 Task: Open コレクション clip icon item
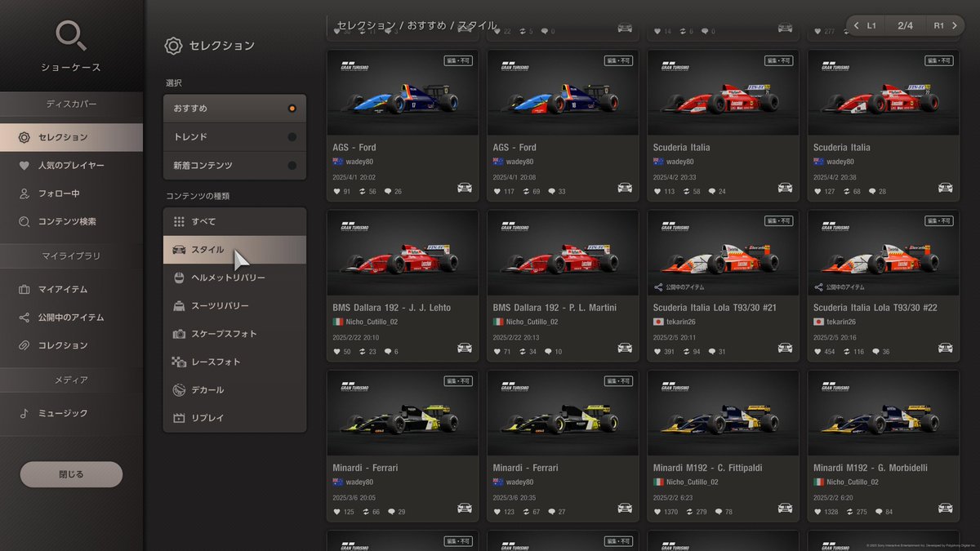[71, 345]
